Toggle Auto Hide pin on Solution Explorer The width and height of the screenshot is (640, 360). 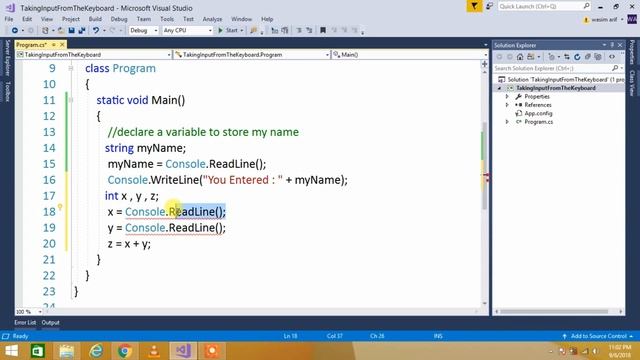coord(612,45)
